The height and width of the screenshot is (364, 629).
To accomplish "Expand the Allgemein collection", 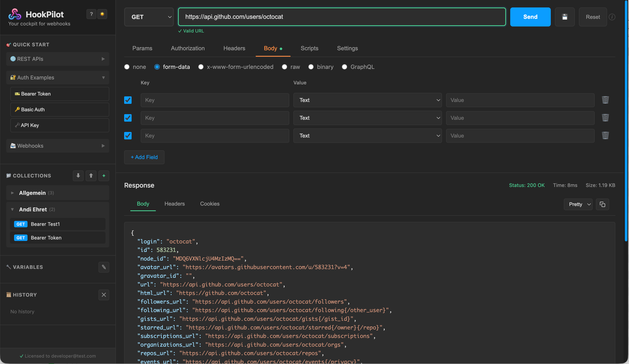I will coord(32,193).
